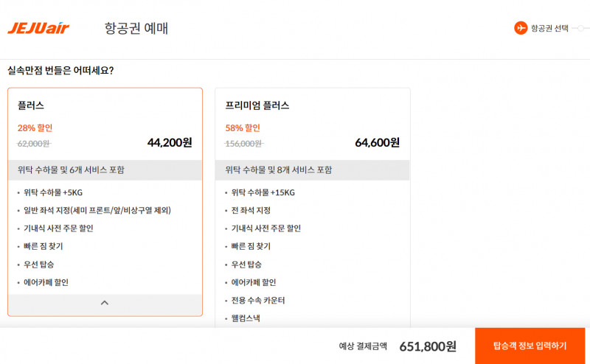This screenshot has width=590, height=364.
Task: Click the 64,600원 price in 프리미엄 플러스 card
Action: click(x=377, y=142)
